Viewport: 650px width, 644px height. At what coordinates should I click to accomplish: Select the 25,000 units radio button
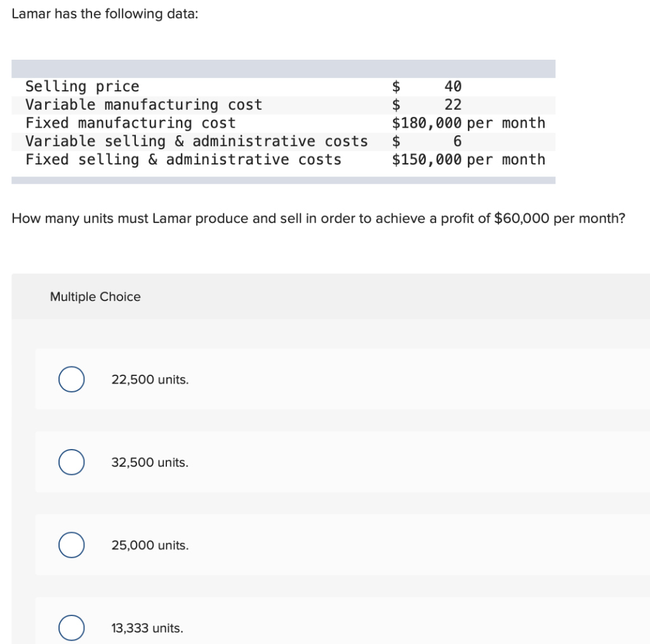coord(70,544)
